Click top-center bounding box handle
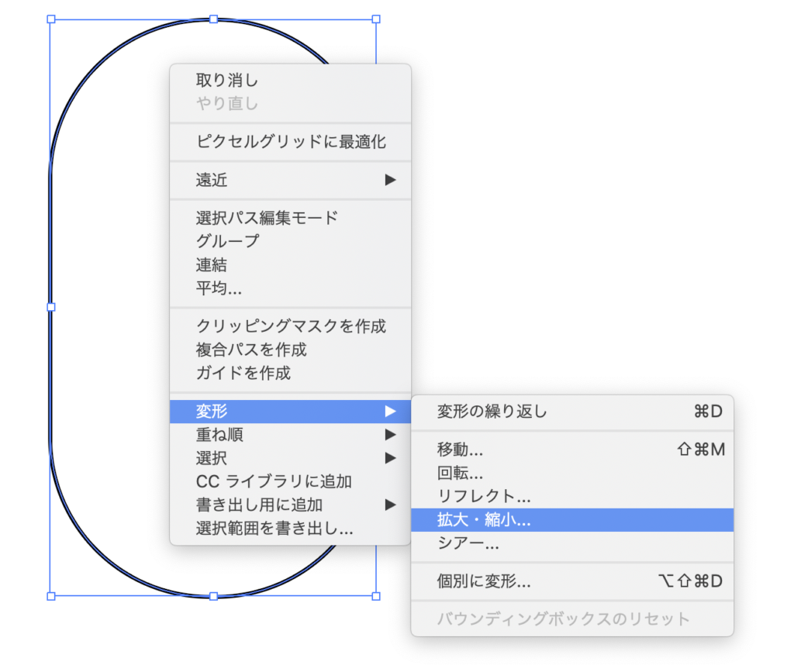This screenshot has height=672, width=794. (x=213, y=19)
